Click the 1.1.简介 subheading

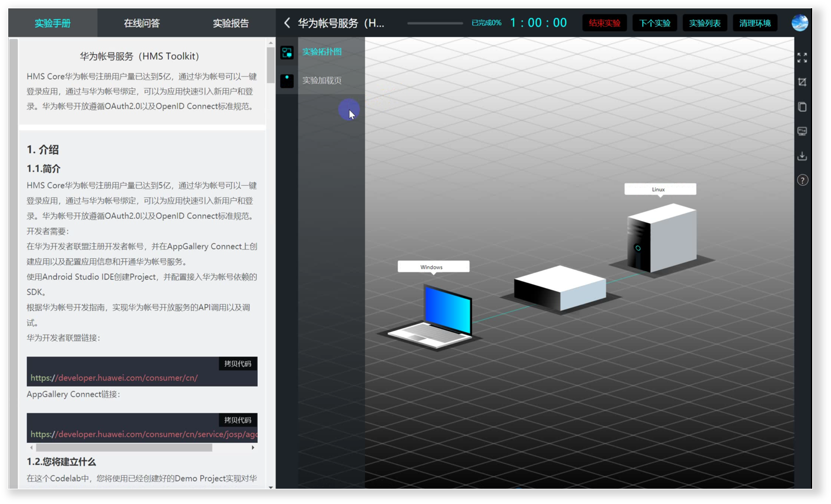pos(44,169)
